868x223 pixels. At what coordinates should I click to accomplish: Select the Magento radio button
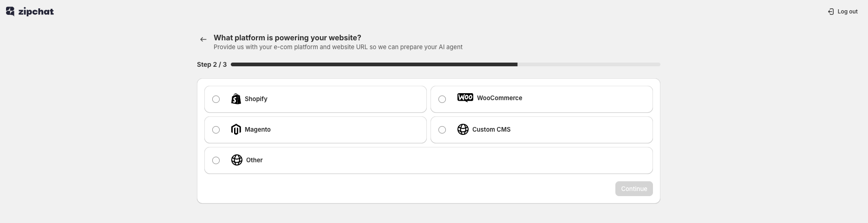216,130
